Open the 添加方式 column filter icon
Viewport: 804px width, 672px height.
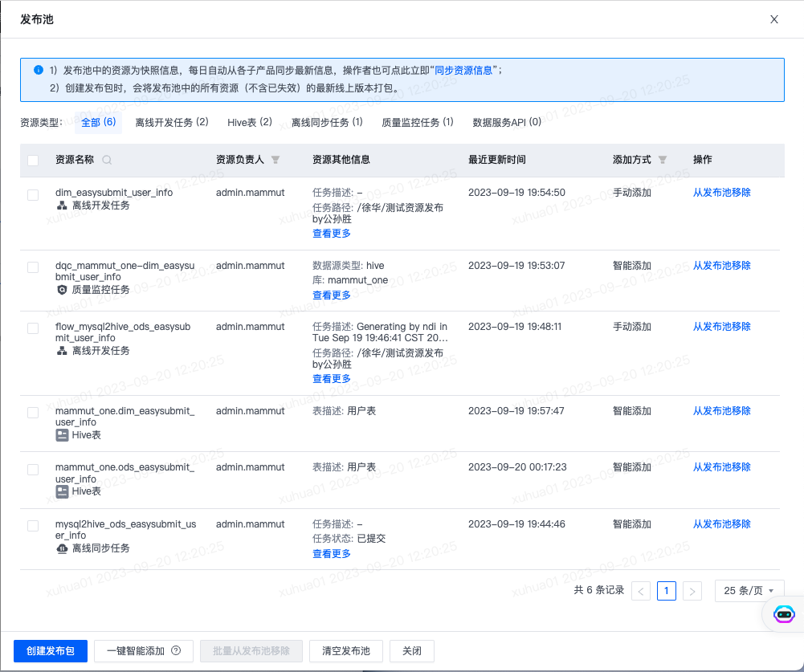[663, 160]
